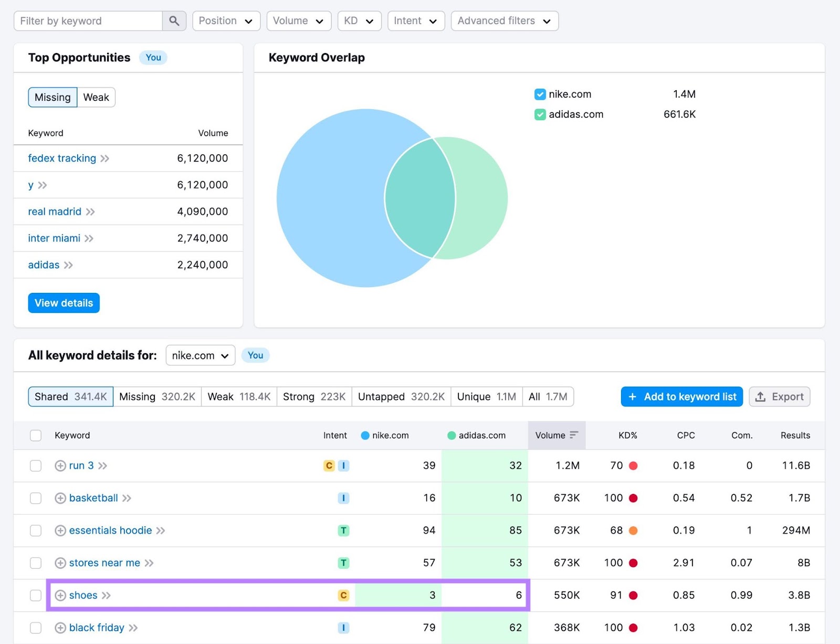This screenshot has width=840, height=644.
Task: Check the shoes row checkbox
Action: click(x=36, y=595)
